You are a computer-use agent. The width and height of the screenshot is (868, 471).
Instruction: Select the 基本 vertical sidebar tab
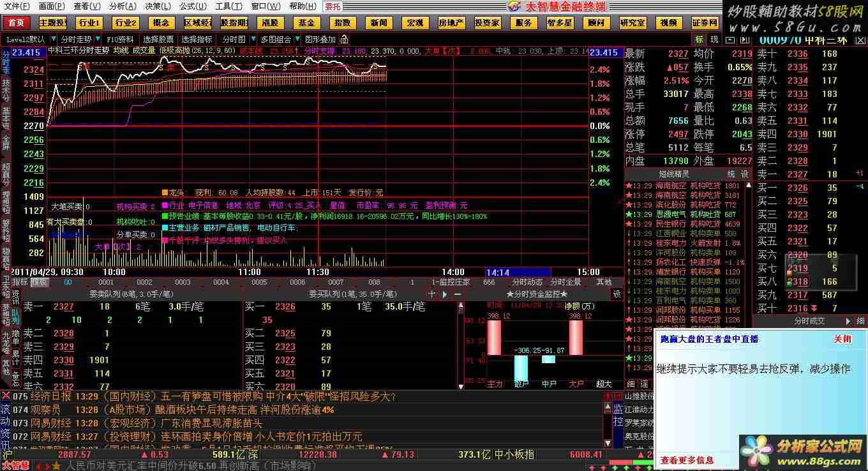pyautogui.click(x=6, y=118)
